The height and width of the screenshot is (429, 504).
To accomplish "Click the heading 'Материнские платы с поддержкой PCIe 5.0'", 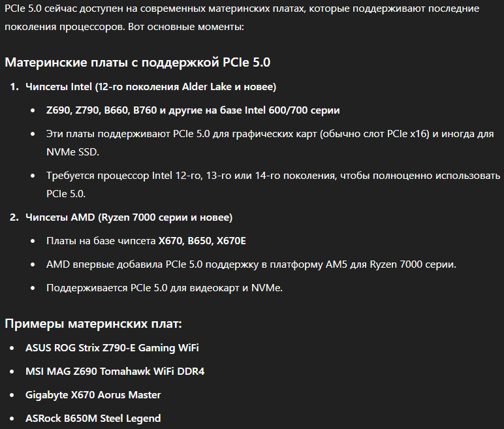I will [138, 63].
